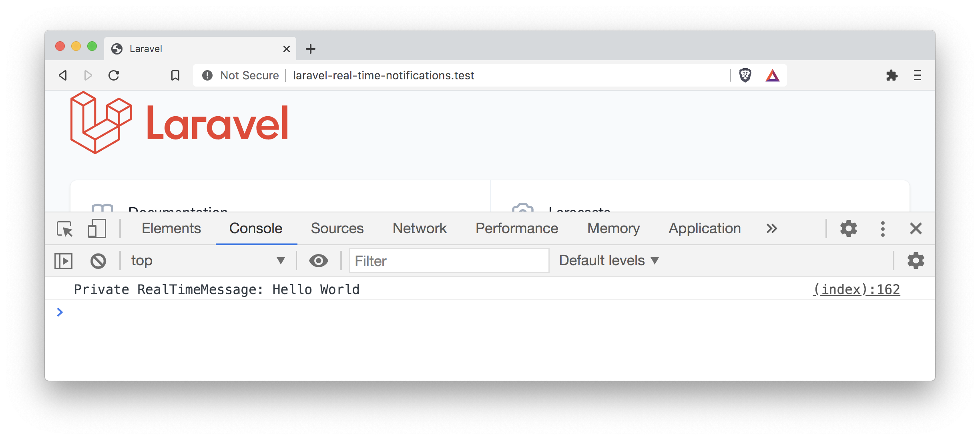Go forward with the forward arrow
980x440 pixels.
88,75
